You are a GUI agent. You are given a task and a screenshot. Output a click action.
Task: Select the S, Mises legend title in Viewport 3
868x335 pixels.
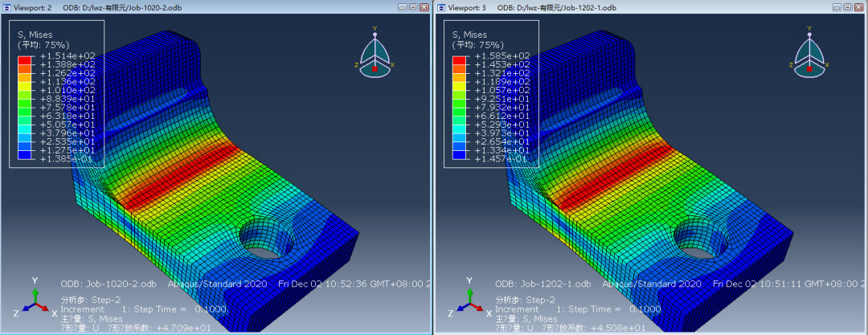coord(470,35)
